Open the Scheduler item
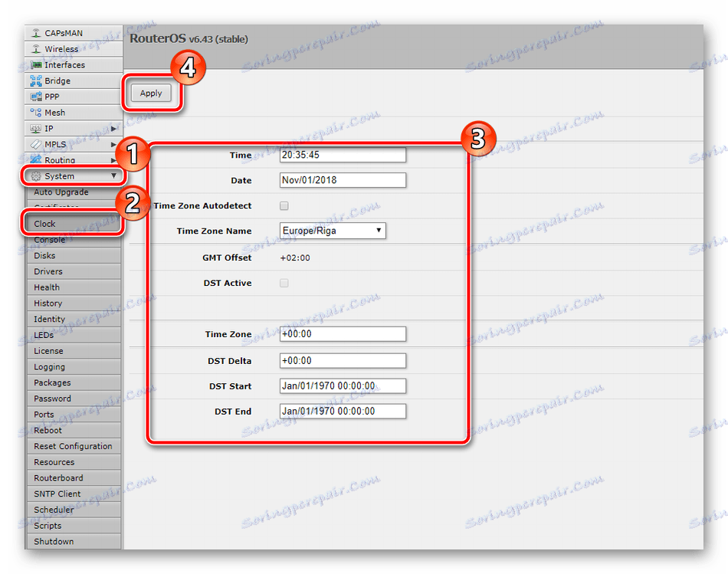 tap(74, 510)
